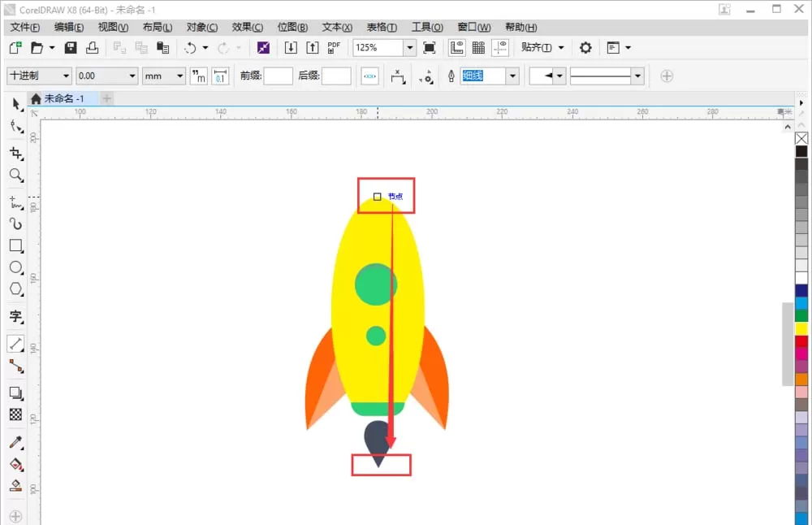Toggle show leading zero button
The width and height of the screenshot is (812, 525).
coord(220,76)
